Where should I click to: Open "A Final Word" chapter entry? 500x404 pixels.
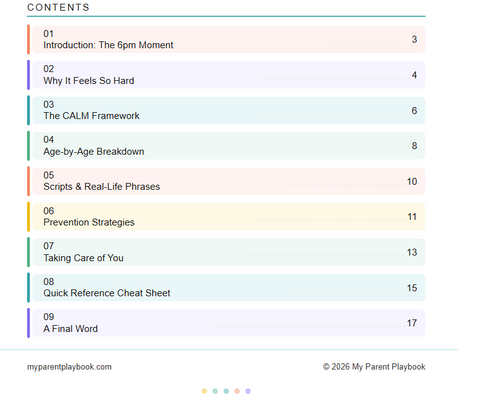click(x=229, y=323)
